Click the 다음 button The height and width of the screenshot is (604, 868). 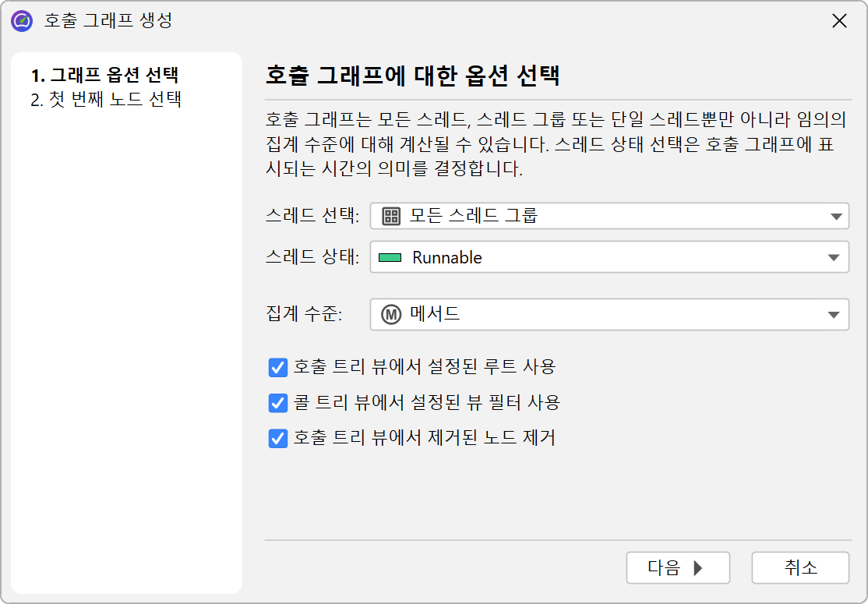[677, 568]
